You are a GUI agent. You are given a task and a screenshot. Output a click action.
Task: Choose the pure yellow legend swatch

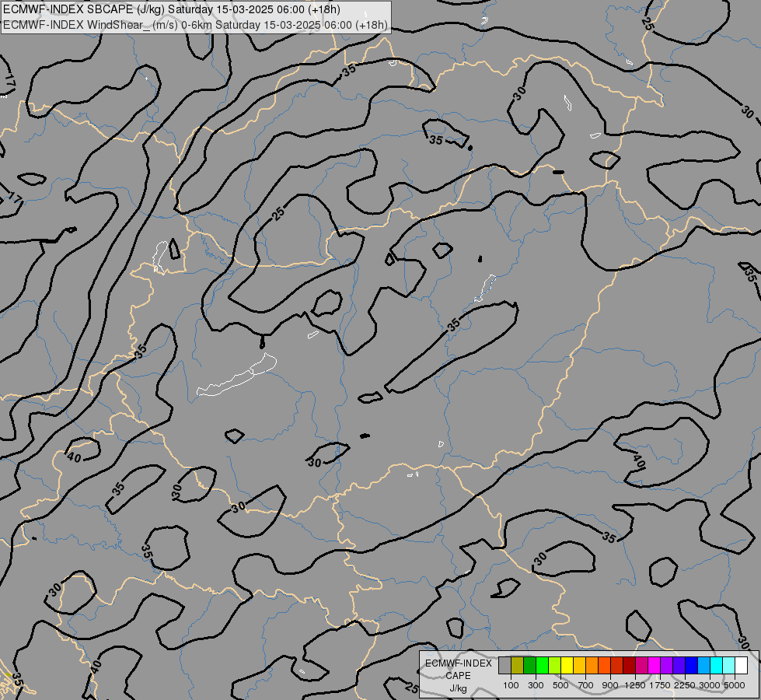[x=567, y=665]
